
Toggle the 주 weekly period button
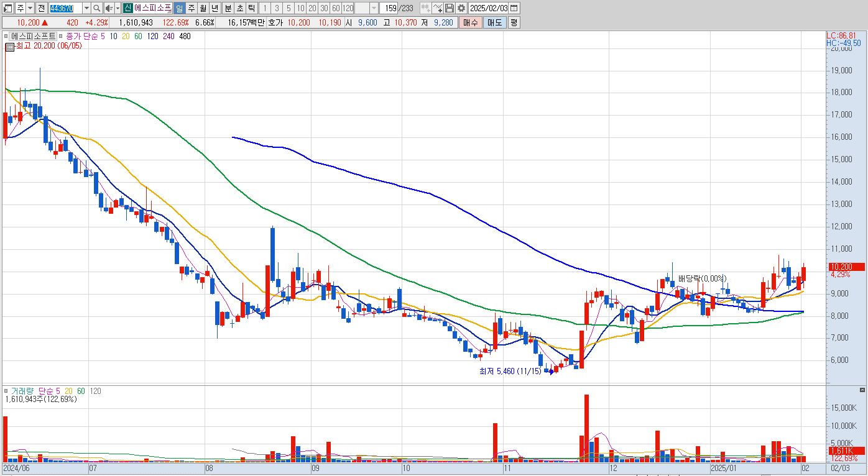(x=191, y=8)
